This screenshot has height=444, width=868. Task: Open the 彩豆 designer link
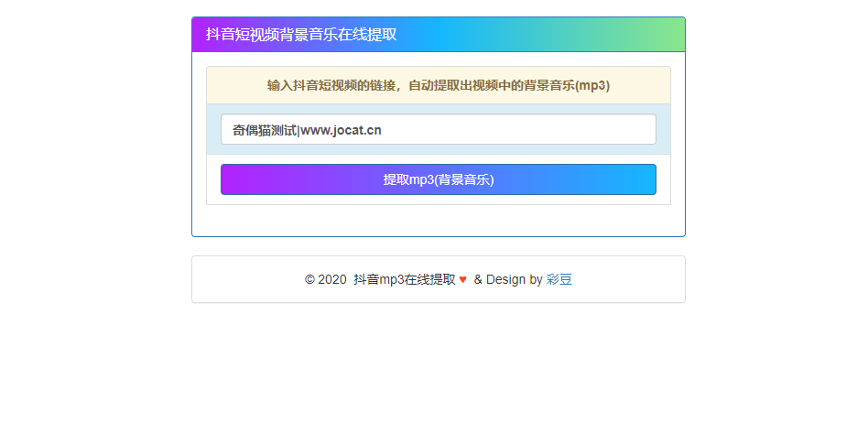pyautogui.click(x=559, y=279)
